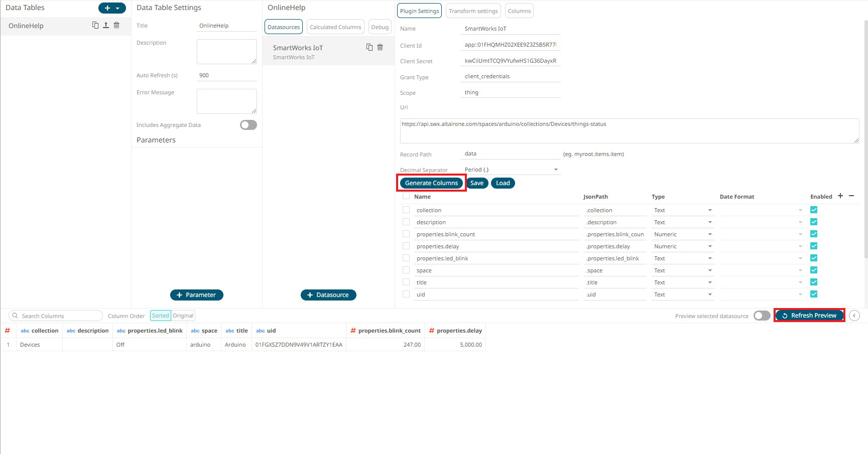This screenshot has height=454, width=868.
Task: Click the data table Title field
Action: [227, 26]
